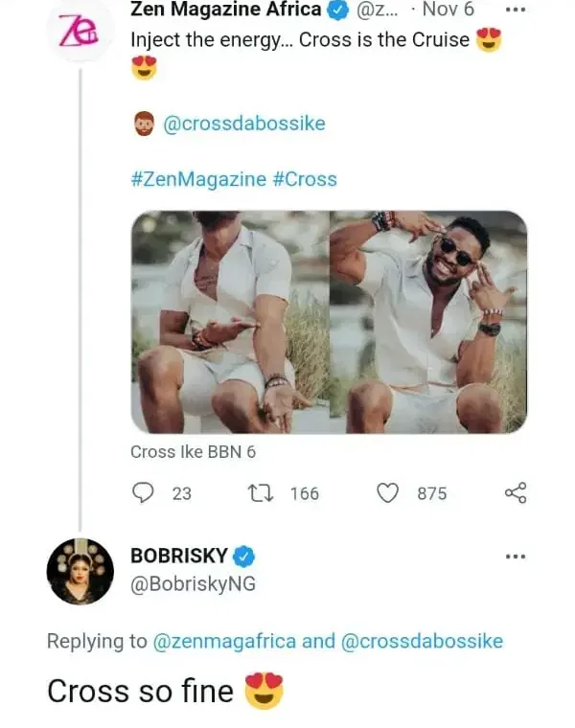This screenshot has width=575, height=728.
Task: Open the #ZenMagazine hashtag
Action: (x=197, y=179)
